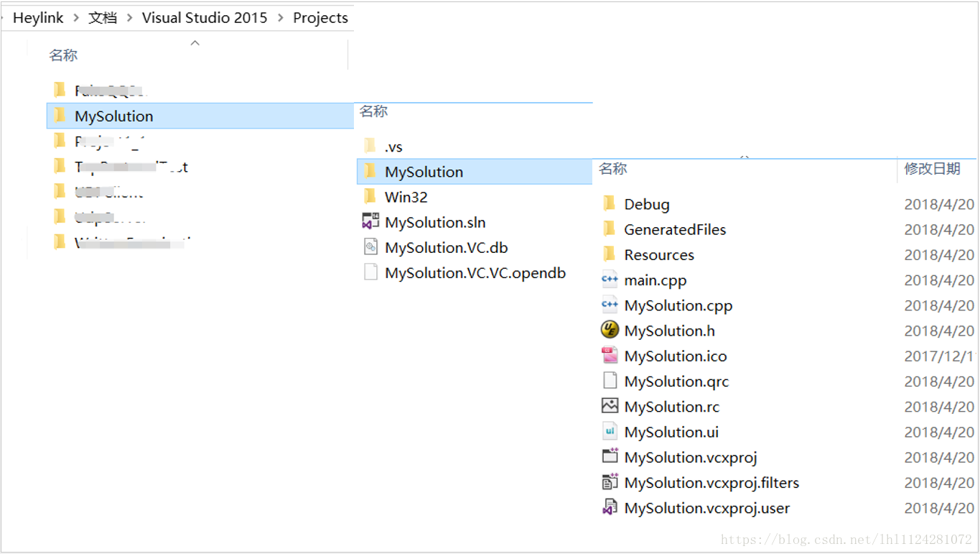Viewport: 980px width, 554px height.
Task: Select the MySolution.cpp file name
Action: pyautogui.click(x=678, y=305)
